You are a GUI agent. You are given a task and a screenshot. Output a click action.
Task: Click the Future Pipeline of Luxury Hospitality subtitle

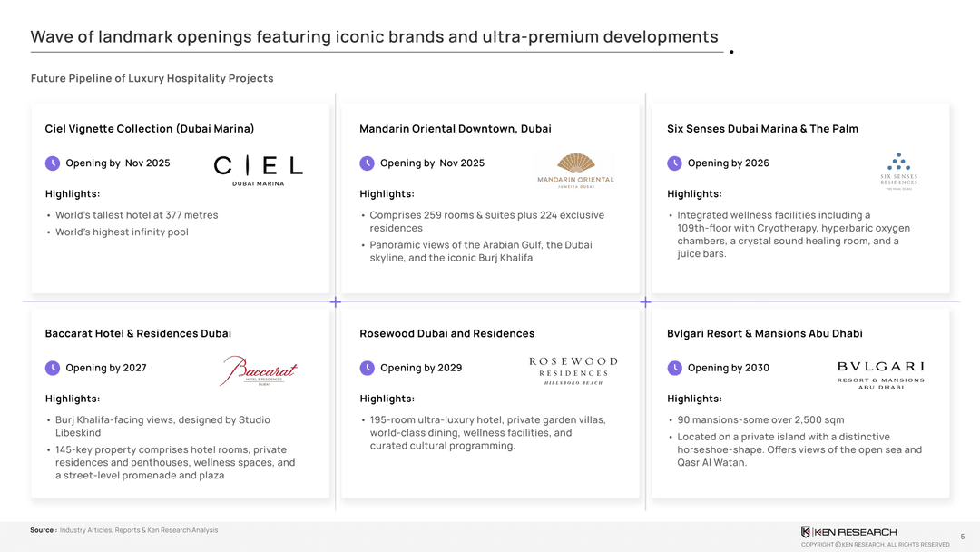(152, 79)
